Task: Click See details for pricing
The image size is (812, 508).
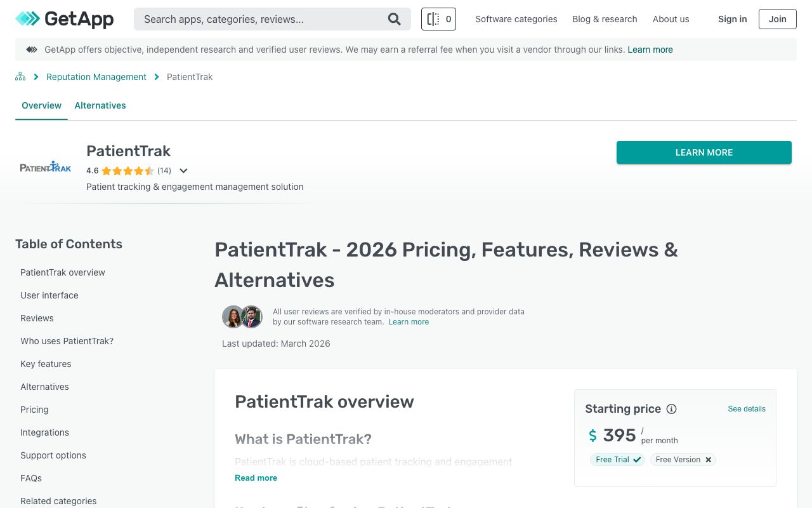Action: tap(747, 409)
